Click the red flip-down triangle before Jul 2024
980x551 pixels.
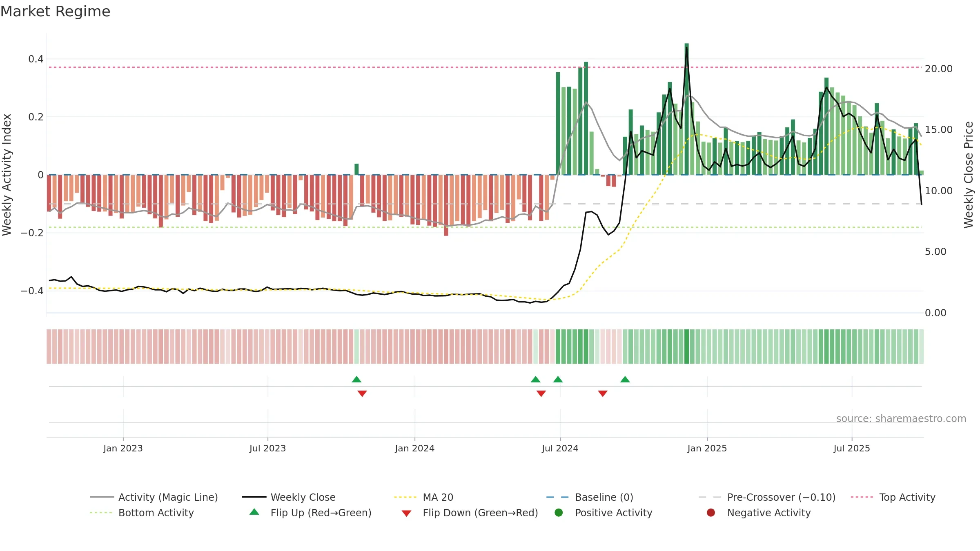(x=541, y=393)
